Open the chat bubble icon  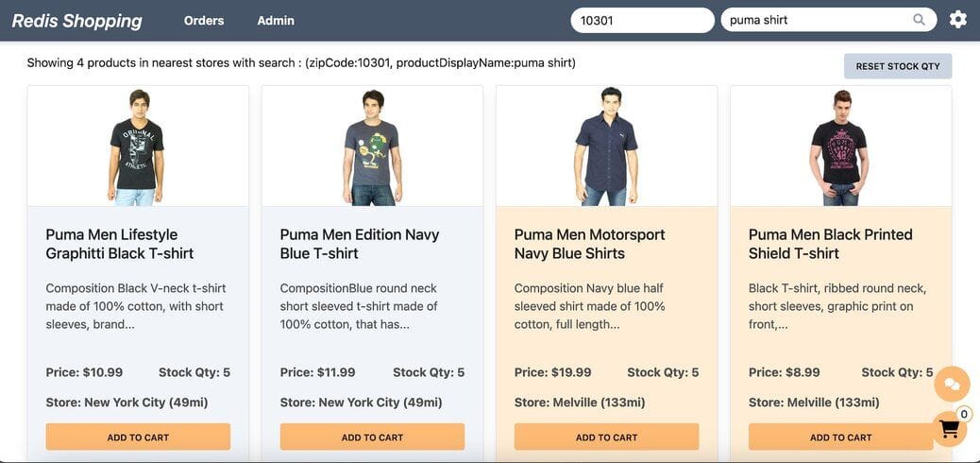[952, 384]
